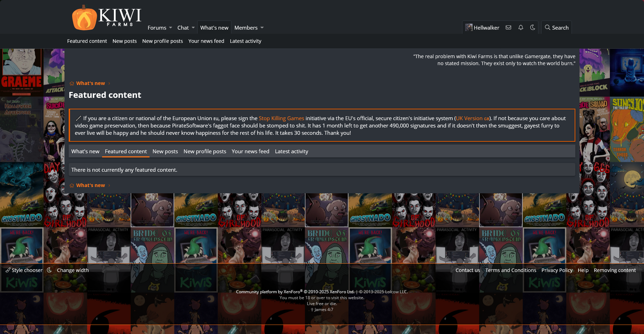Click the Featured content page heading

[x=105, y=95]
